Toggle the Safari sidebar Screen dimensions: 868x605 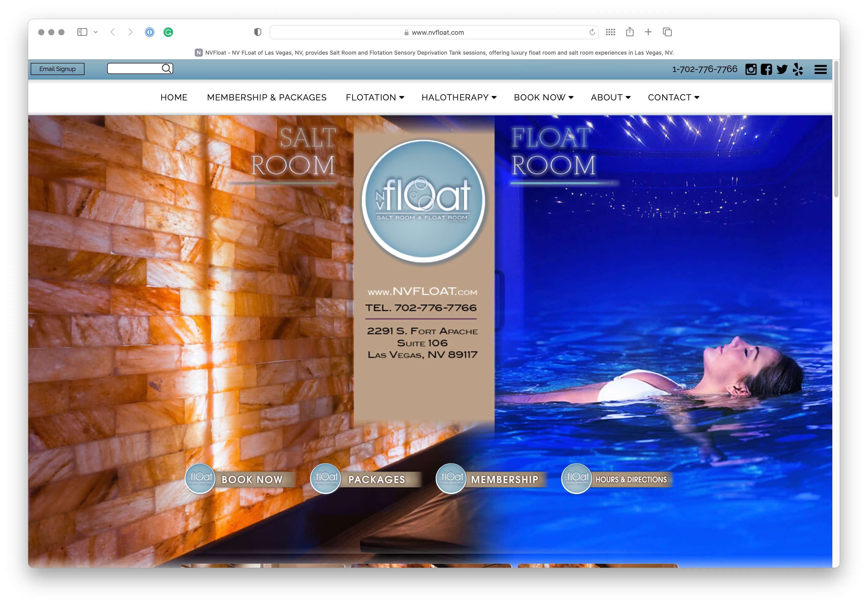click(x=82, y=32)
